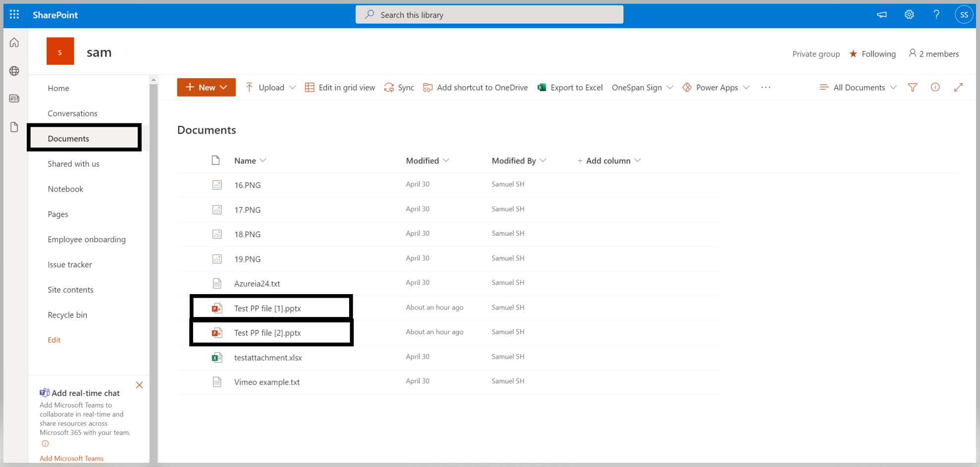Click the Edit in grid view icon
This screenshot has height=467, width=980.
309,87
